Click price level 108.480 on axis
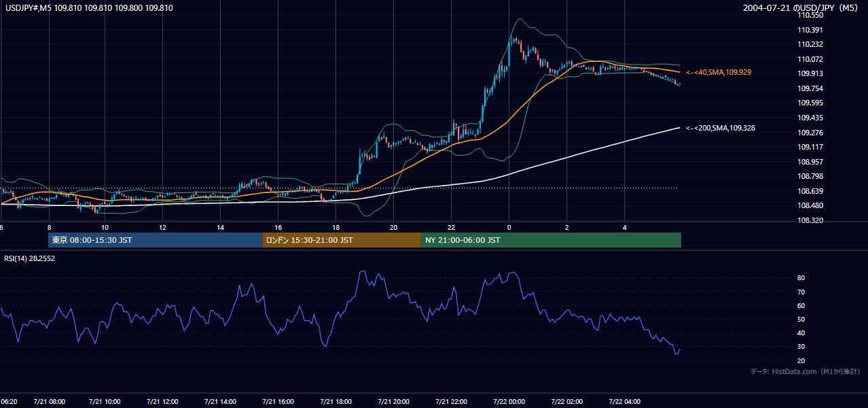The image size is (868, 408). (x=810, y=206)
